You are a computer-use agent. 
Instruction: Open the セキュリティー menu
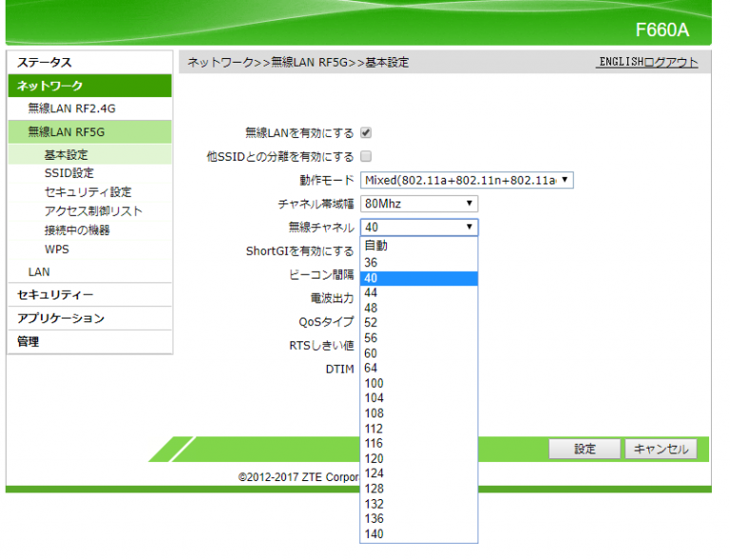pos(90,295)
